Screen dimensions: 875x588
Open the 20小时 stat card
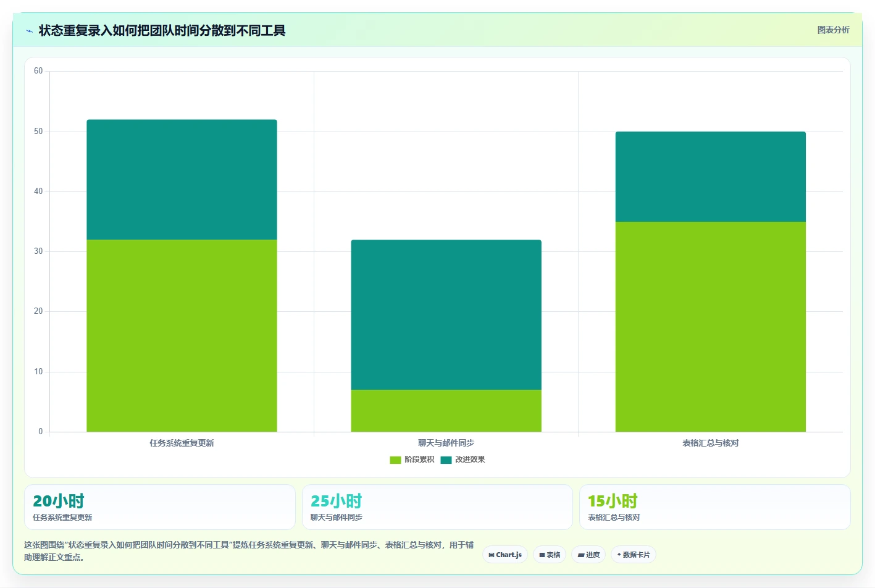pyautogui.click(x=160, y=507)
